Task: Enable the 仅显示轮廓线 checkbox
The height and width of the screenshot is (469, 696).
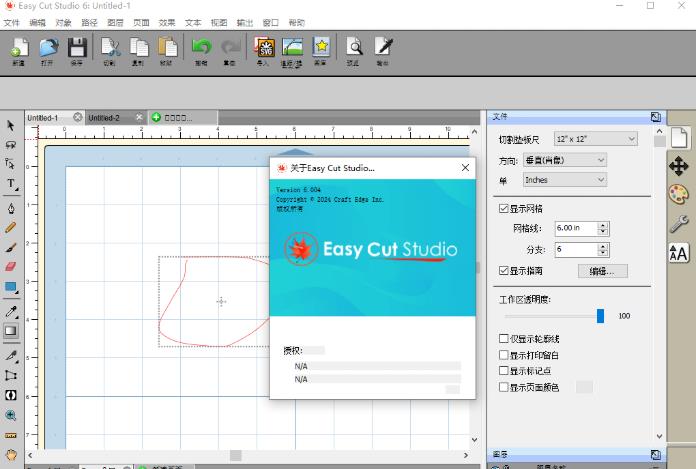Action: (x=503, y=339)
